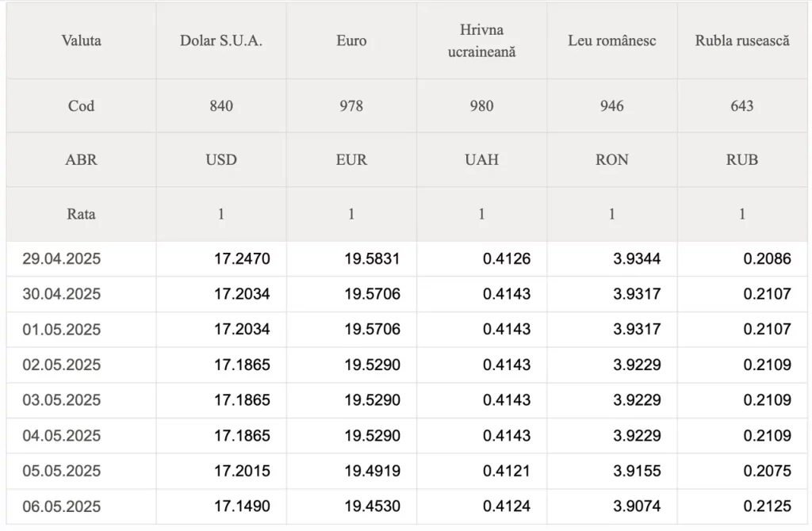Viewport: 812px width, 531px height.
Task: Click the Euro column header
Action: [351, 40]
